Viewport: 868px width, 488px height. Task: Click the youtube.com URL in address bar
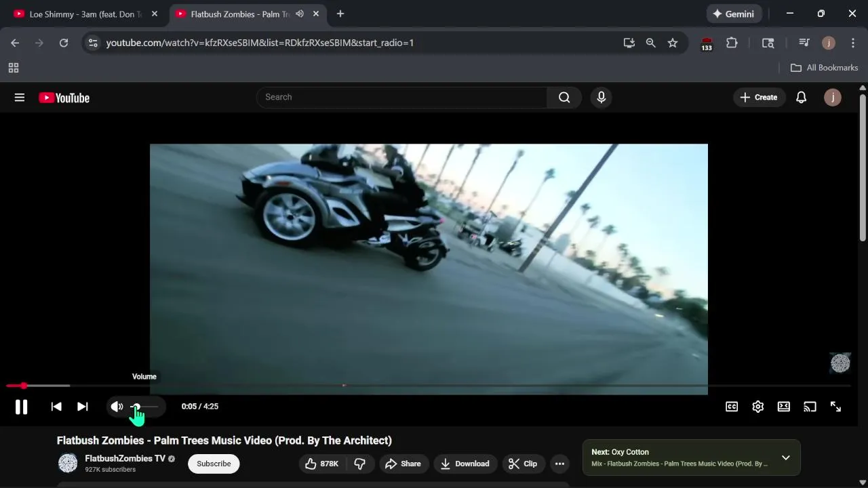260,43
